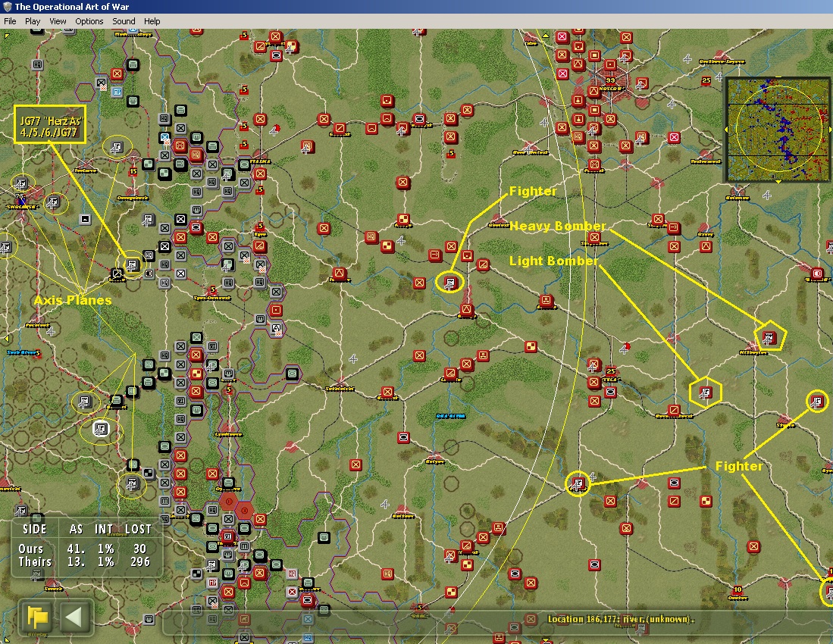Select the JG77 "Herz As" air unit
Image resolution: width=833 pixels, height=644 pixels.
(133, 264)
